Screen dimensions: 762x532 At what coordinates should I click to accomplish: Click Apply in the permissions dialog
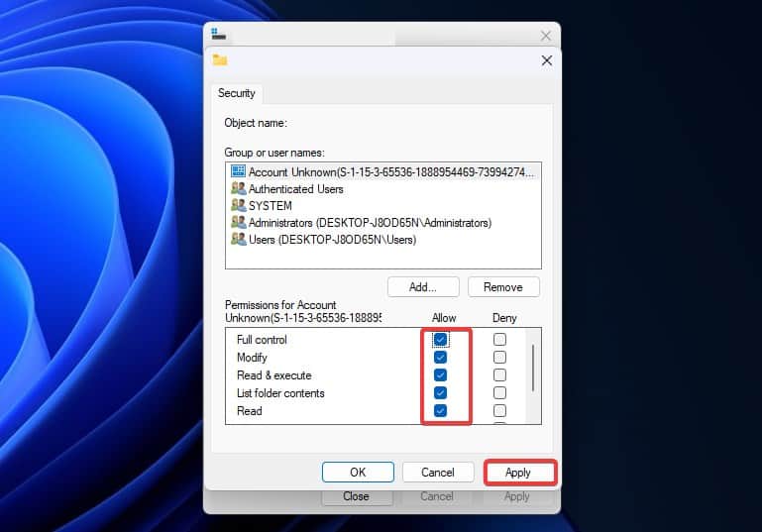click(518, 473)
